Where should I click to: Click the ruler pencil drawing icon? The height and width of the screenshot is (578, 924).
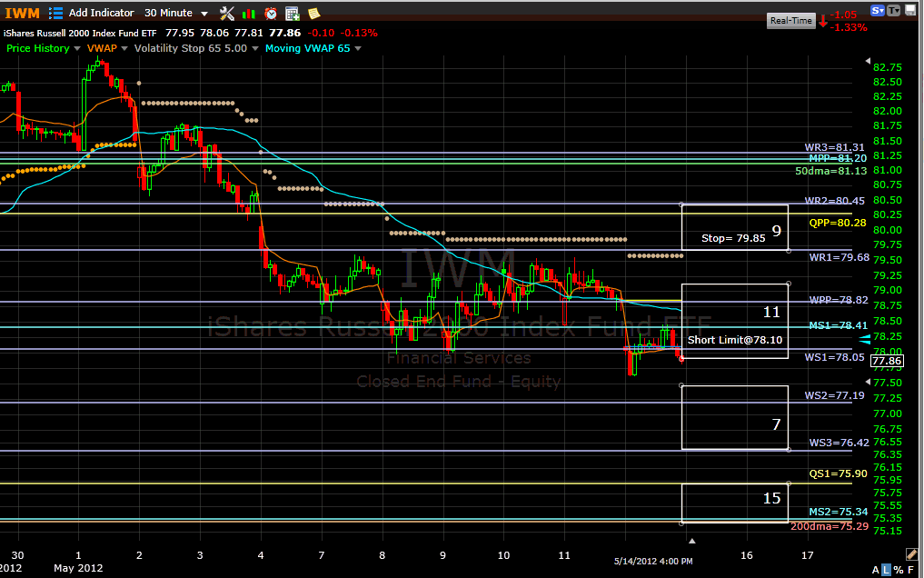pyautogui.click(x=911, y=553)
